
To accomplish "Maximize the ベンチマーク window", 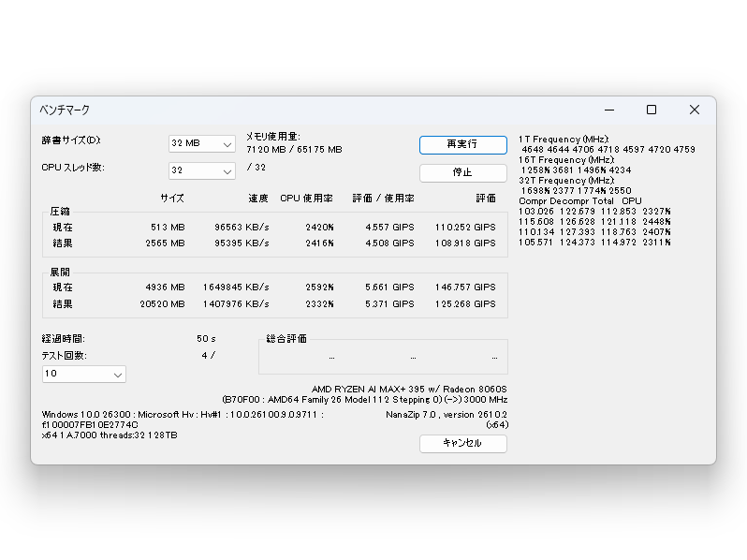I will click(x=652, y=111).
